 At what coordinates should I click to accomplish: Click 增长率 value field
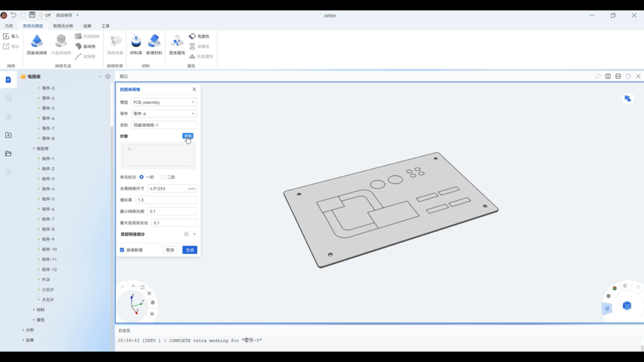tap(166, 200)
